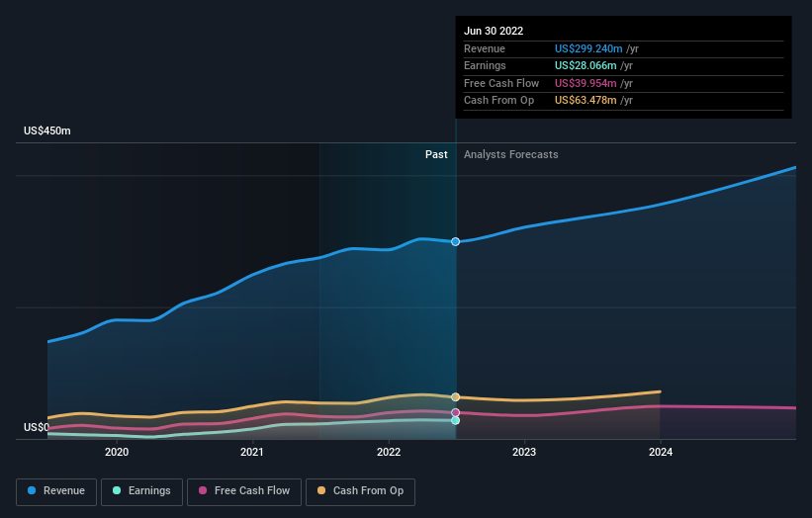This screenshot has width=812, height=518.
Task: Toggle the Free Cash Flow legend series
Action: tap(244, 491)
